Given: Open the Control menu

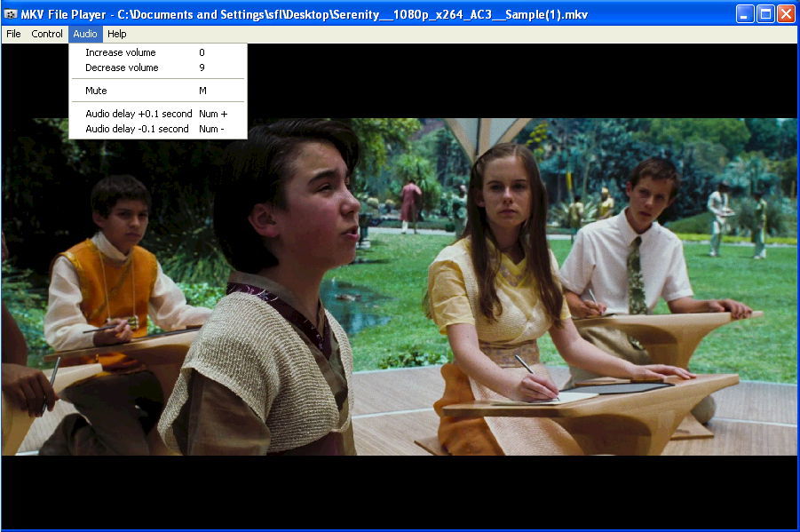Looking at the screenshot, I should pyautogui.click(x=47, y=34).
